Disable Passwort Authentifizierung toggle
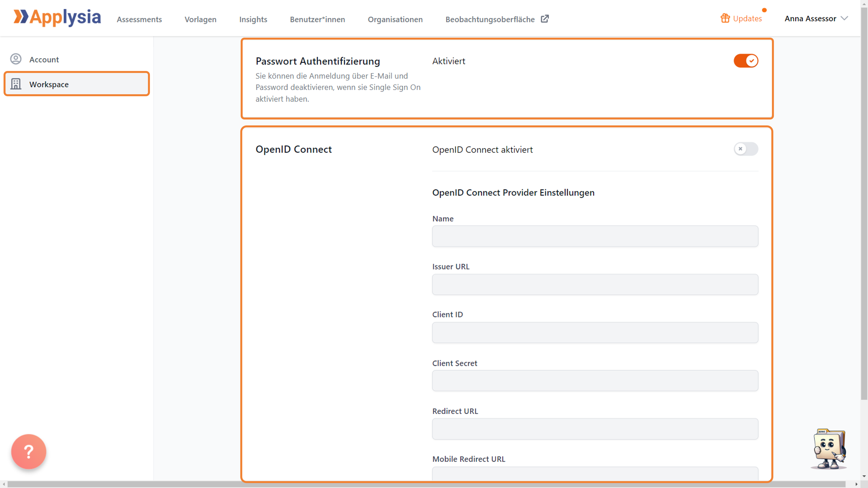Screen dimensions: 868x488 point(746,61)
